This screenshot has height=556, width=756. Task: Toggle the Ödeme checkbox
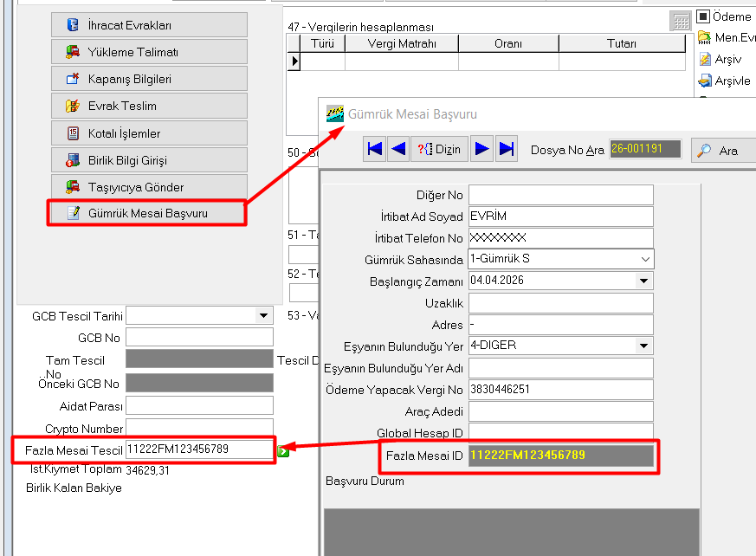click(703, 16)
